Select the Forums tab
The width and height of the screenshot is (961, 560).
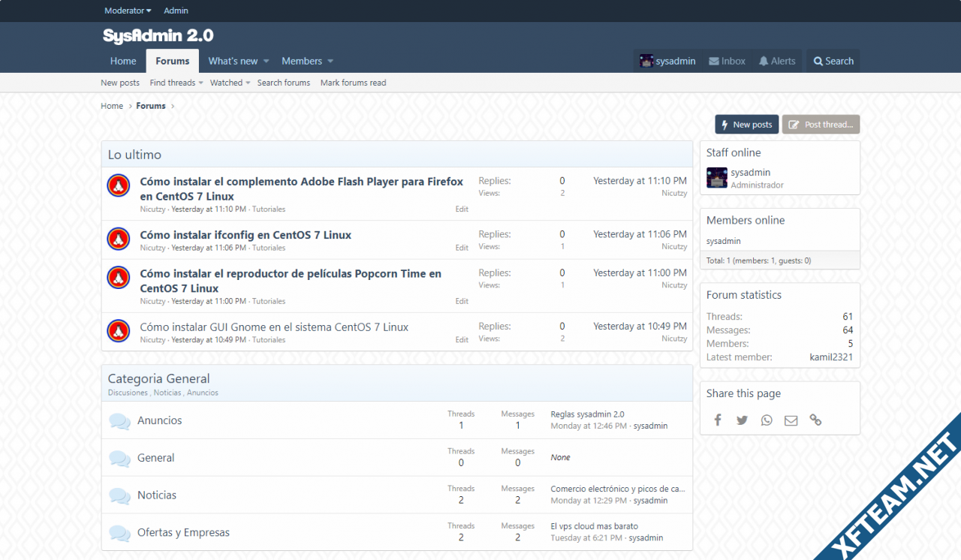173,61
